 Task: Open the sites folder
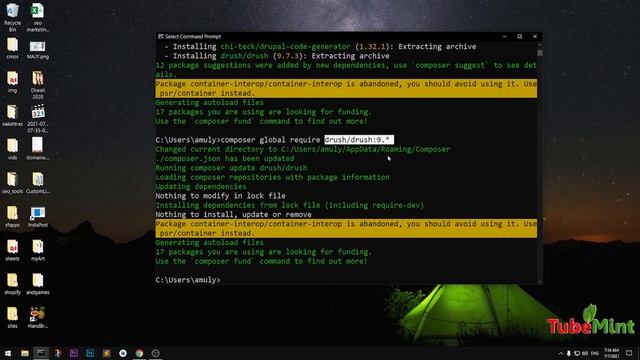[x=12, y=318]
